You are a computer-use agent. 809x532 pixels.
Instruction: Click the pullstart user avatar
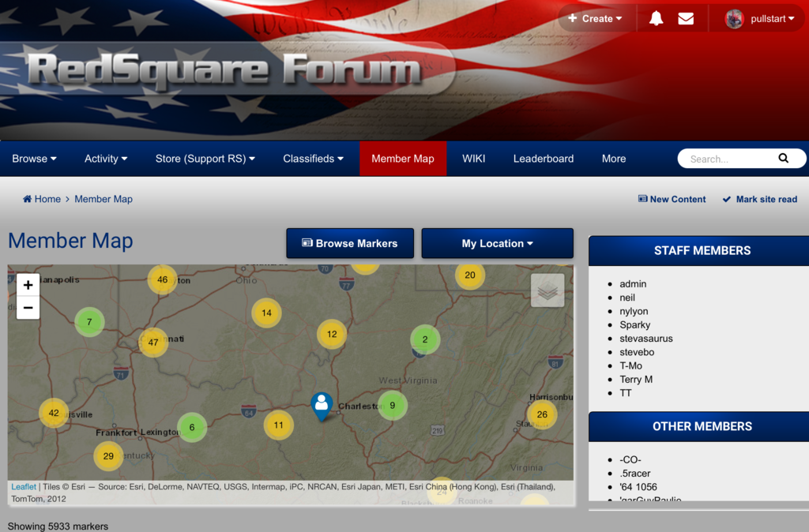pos(734,19)
